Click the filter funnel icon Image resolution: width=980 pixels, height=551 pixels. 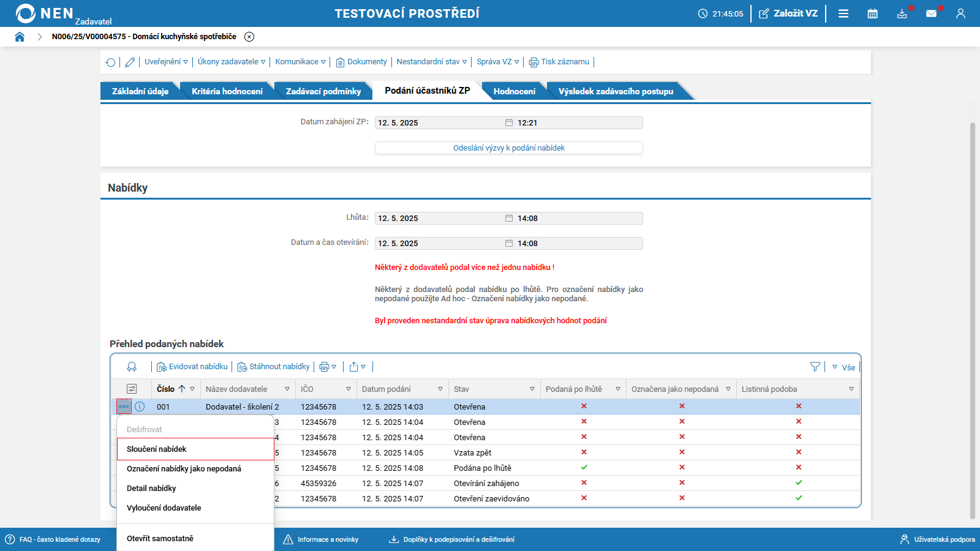(815, 367)
